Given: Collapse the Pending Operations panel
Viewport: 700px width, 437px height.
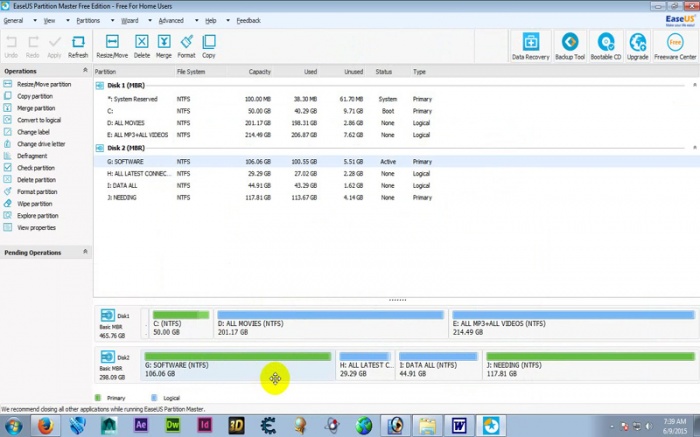Looking at the screenshot, I should (x=84, y=251).
